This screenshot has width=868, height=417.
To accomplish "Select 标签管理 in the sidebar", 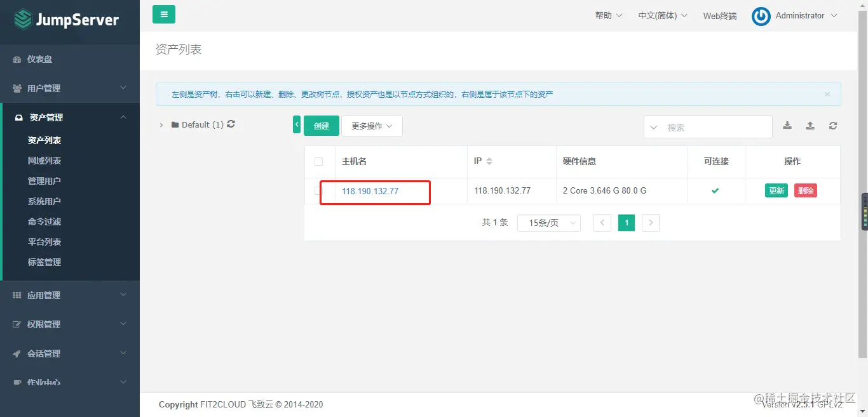I will pyautogui.click(x=44, y=262).
